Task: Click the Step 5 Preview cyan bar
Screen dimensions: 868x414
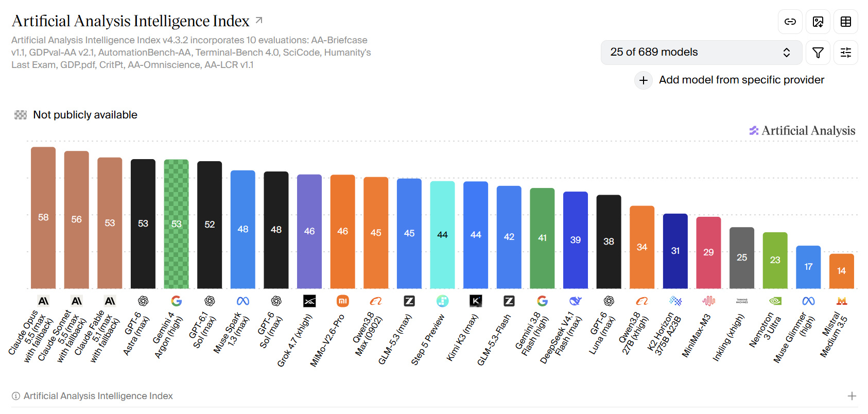Action: pyautogui.click(x=443, y=235)
